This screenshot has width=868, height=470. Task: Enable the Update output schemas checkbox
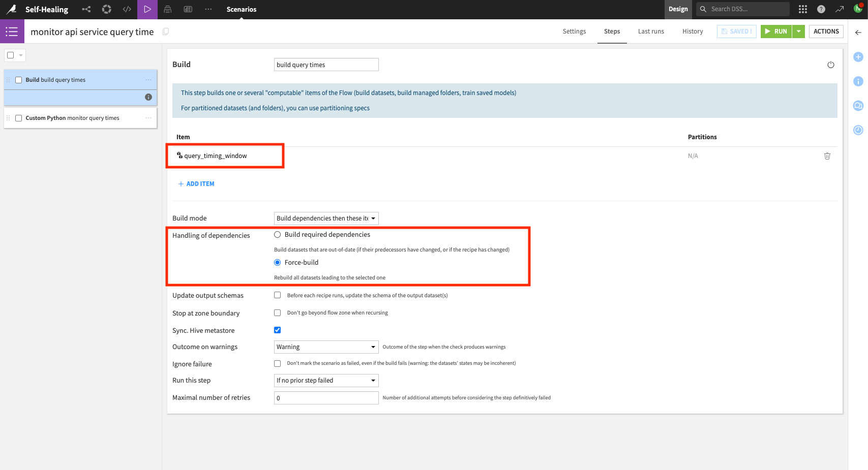click(277, 295)
